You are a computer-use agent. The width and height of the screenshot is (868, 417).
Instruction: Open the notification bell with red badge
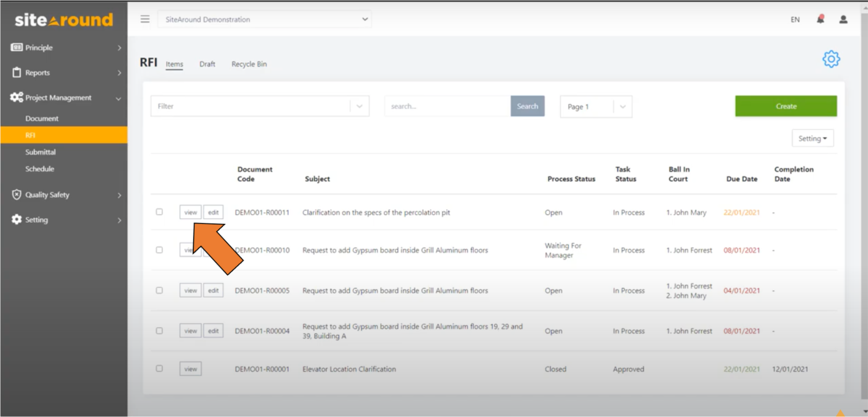tap(819, 19)
